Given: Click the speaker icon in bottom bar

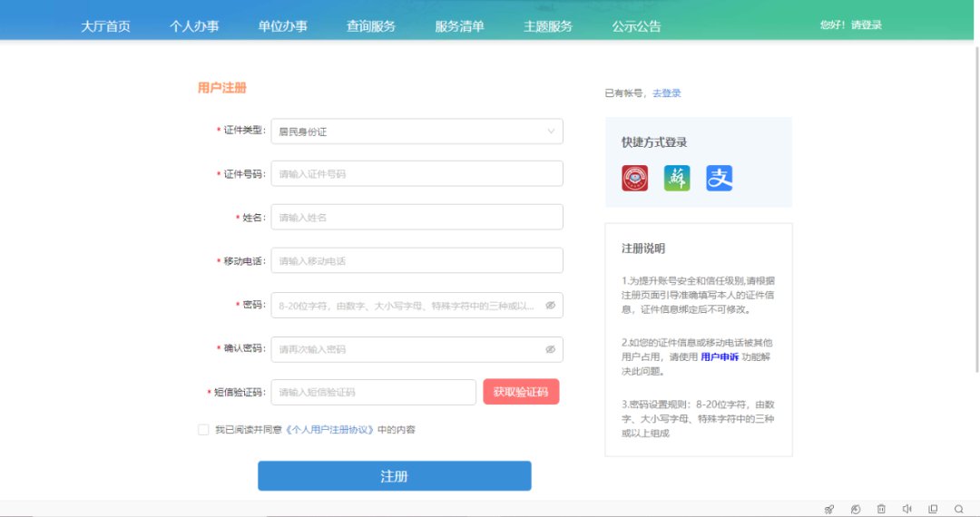Looking at the screenshot, I should click(906, 510).
